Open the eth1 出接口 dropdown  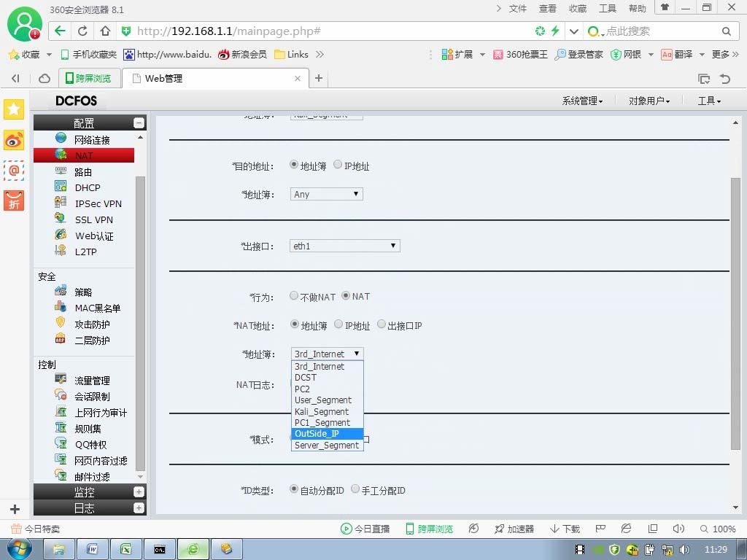345,246
